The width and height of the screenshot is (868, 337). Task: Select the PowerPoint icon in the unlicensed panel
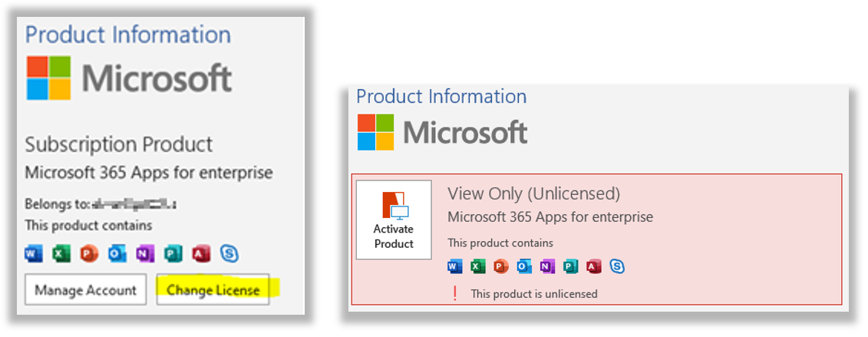coord(501,266)
